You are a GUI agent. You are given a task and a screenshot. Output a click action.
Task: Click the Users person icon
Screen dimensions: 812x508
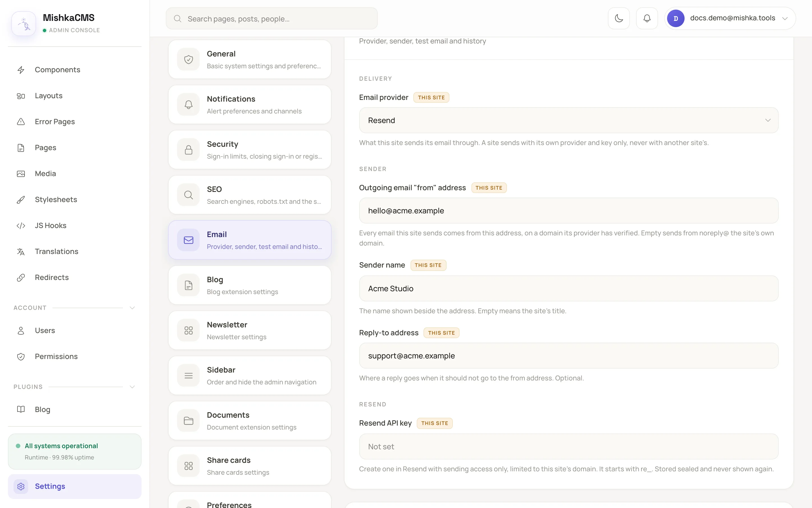tap(21, 330)
